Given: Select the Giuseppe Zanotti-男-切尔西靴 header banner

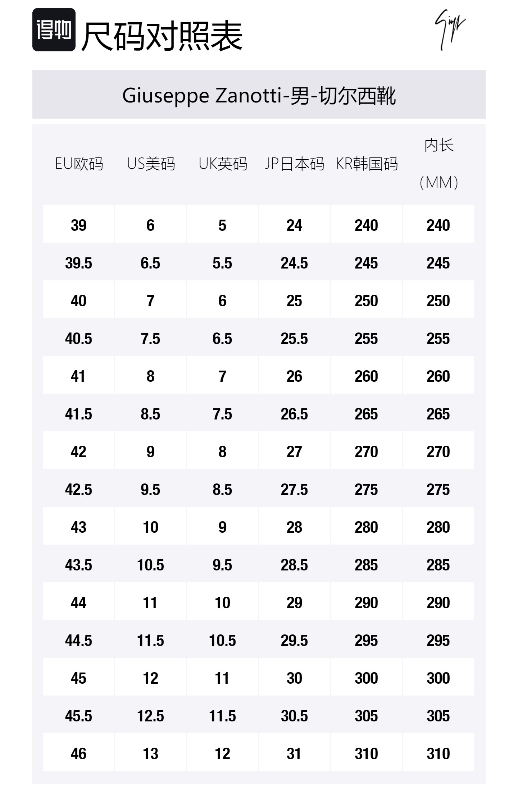Looking at the screenshot, I should 259,95.
